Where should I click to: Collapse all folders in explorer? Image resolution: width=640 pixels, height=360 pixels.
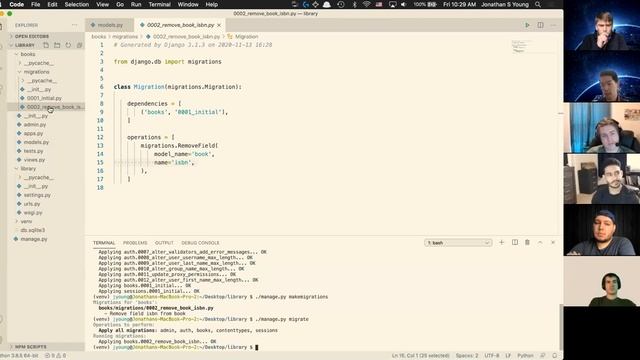point(79,45)
